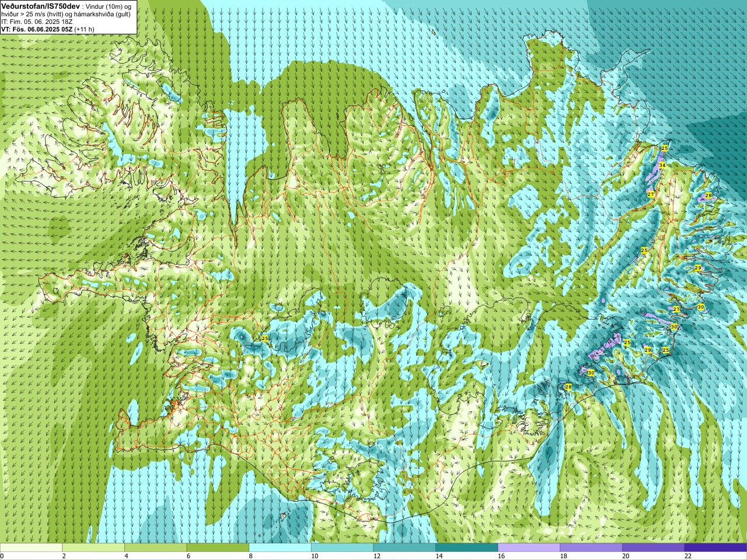
Task: Select the medium purple 18–20 m/s legend swatch
Action: [591, 548]
